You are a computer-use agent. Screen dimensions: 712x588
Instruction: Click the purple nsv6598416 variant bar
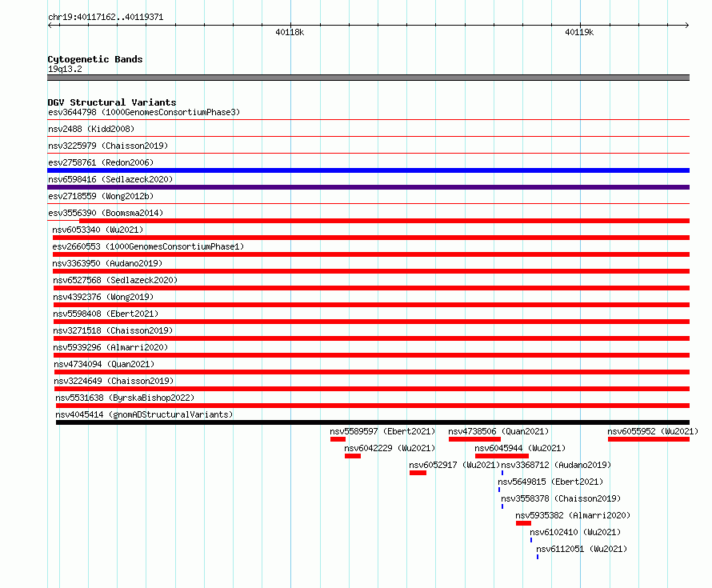click(x=368, y=187)
